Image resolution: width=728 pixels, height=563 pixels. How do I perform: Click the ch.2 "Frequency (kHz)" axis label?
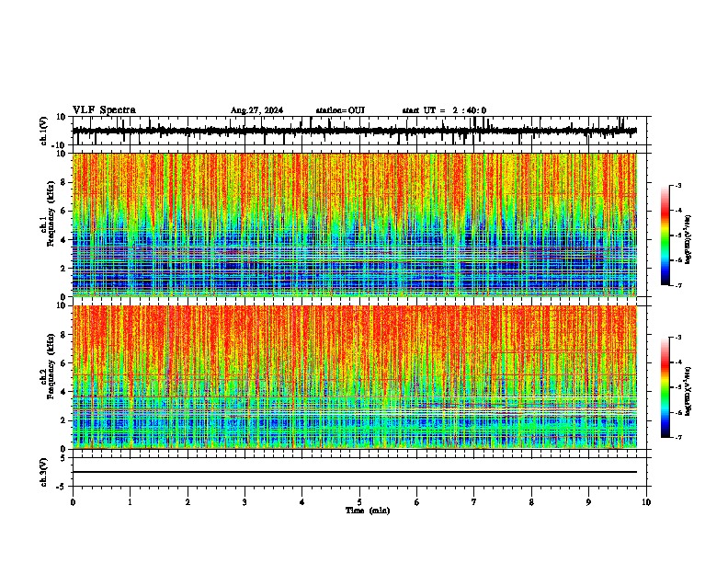tap(51, 366)
